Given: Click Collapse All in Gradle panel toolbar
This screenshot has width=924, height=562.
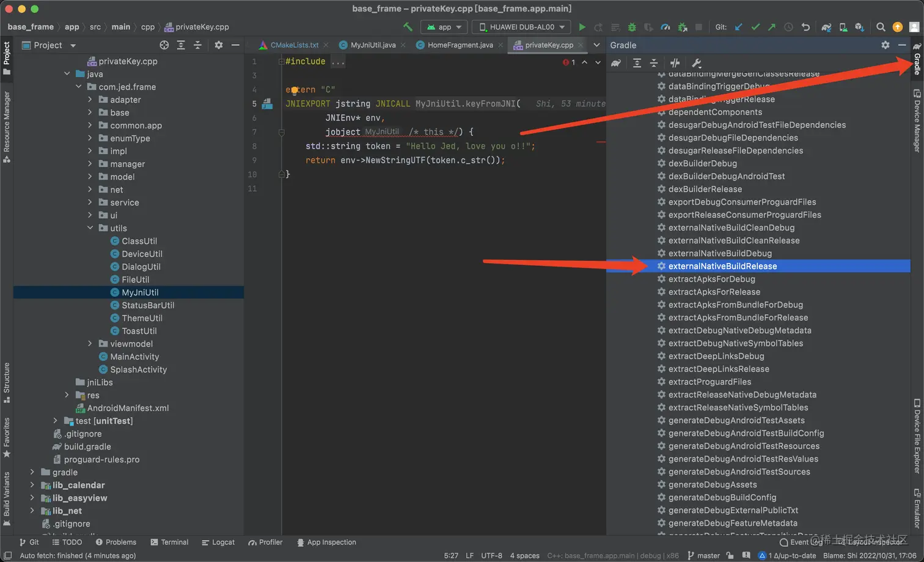Looking at the screenshot, I should 653,63.
